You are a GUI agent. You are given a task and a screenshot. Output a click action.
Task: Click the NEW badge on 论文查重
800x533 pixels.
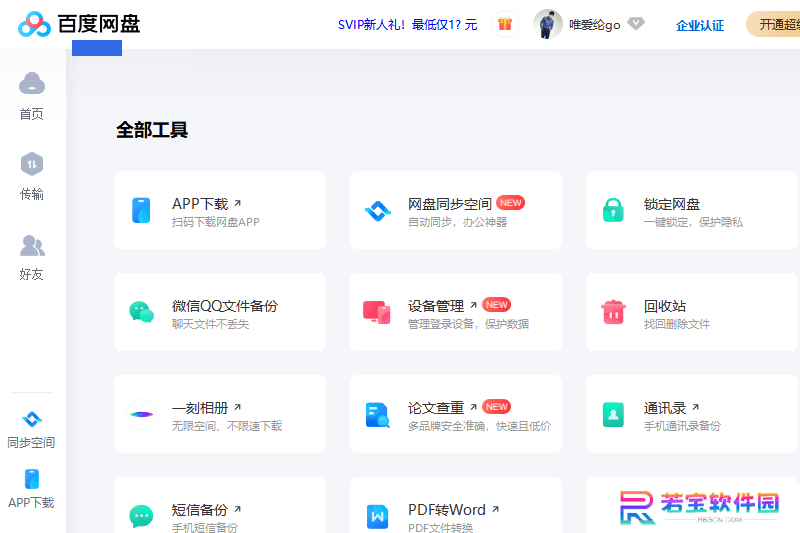click(x=496, y=407)
